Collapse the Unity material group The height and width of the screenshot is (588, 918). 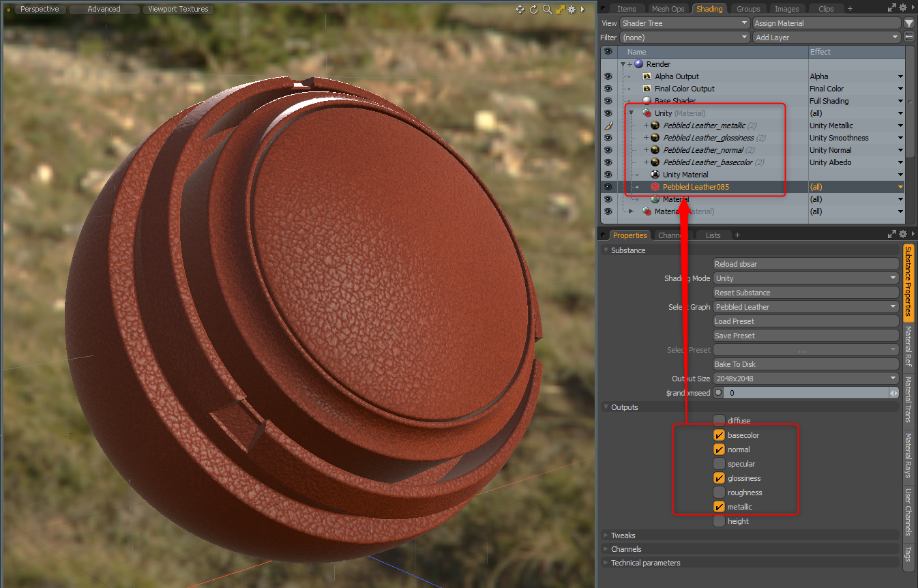(630, 113)
